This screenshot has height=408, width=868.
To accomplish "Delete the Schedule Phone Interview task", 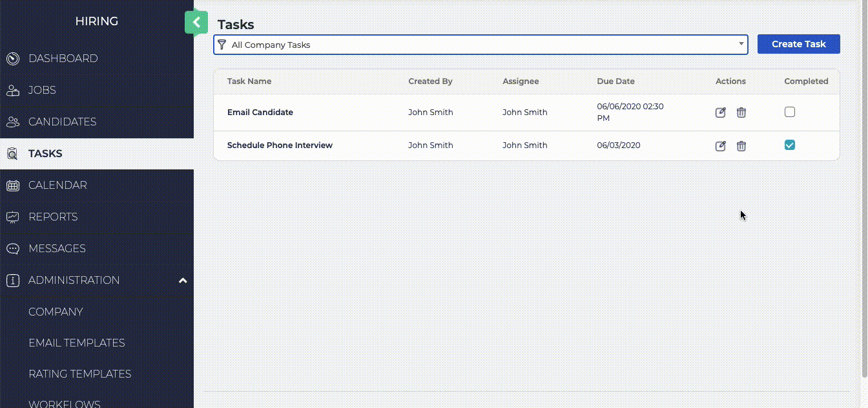I will [x=741, y=145].
